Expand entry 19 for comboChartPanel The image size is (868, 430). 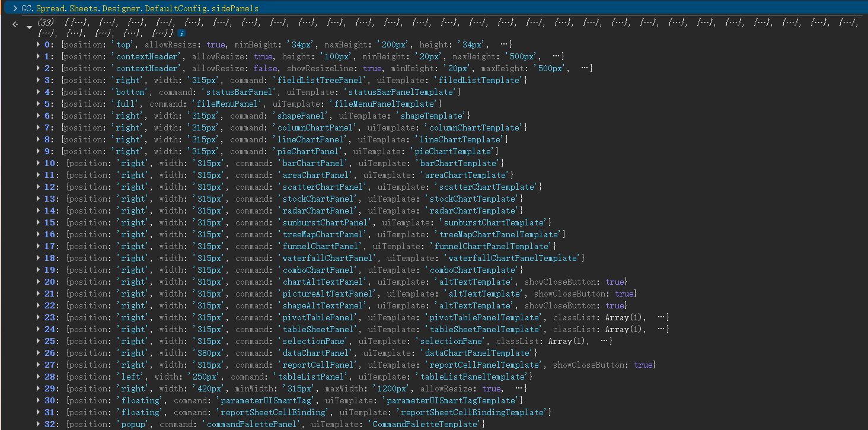tap(39, 270)
